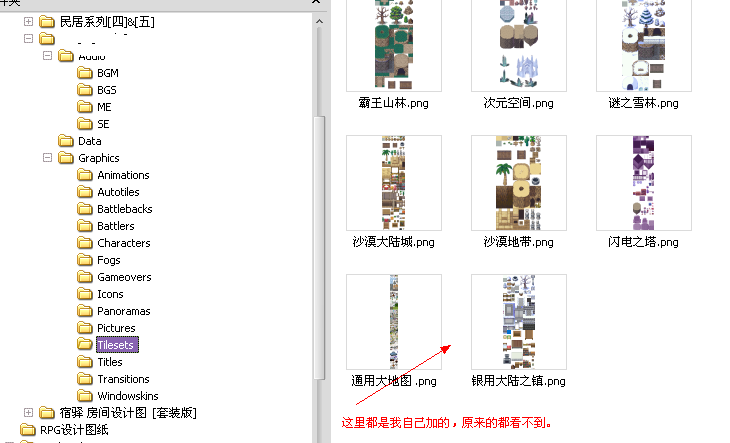
Task: Collapse the Graphics folder node
Action: (x=47, y=158)
